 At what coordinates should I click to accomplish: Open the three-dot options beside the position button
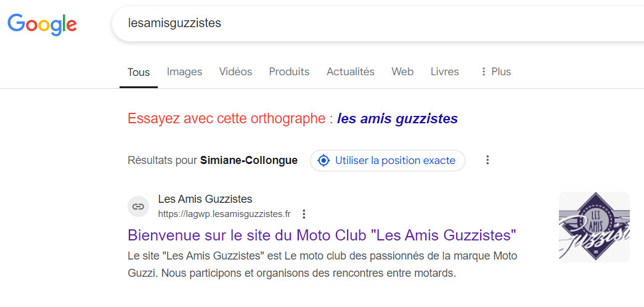(x=487, y=160)
